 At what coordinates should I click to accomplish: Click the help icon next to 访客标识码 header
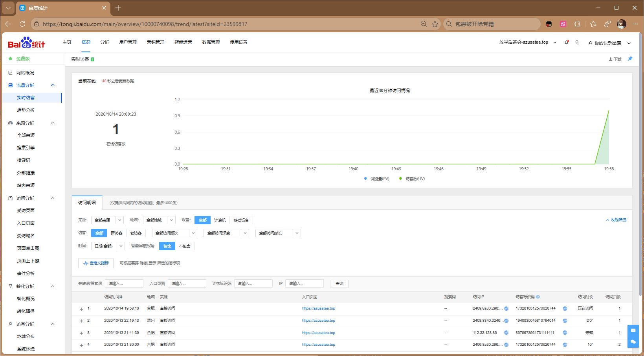(x=538, y=297)
